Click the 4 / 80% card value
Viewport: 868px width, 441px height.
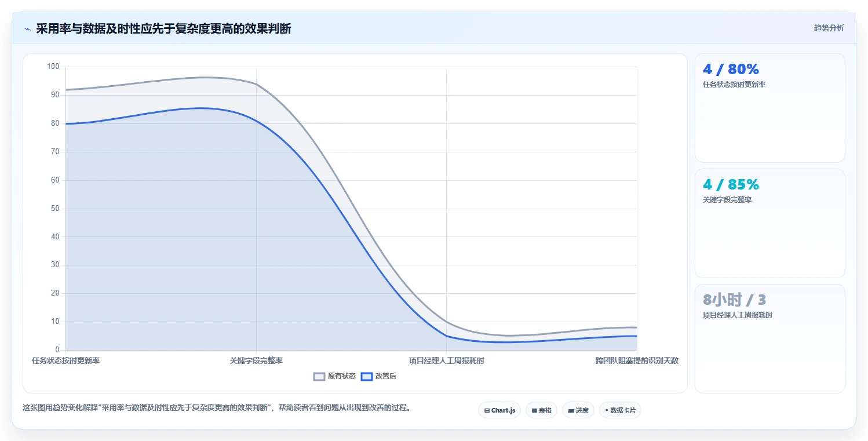[731, 70]
